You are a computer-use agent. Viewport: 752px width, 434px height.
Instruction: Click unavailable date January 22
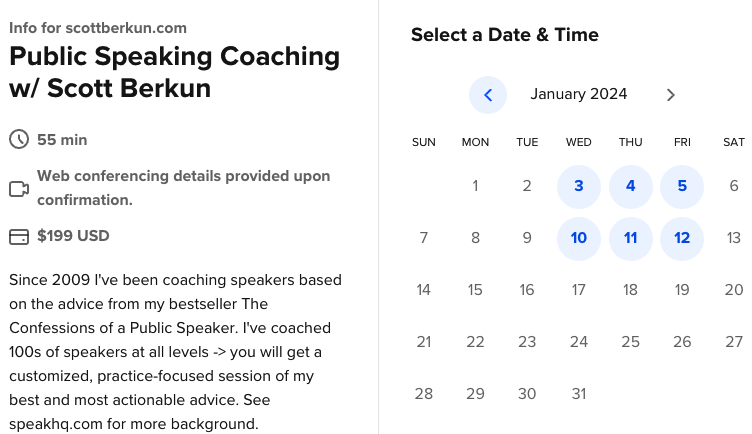point(475,342)
